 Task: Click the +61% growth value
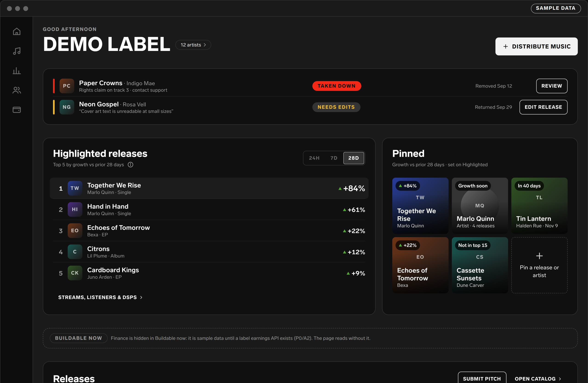(x=354, y=210)
